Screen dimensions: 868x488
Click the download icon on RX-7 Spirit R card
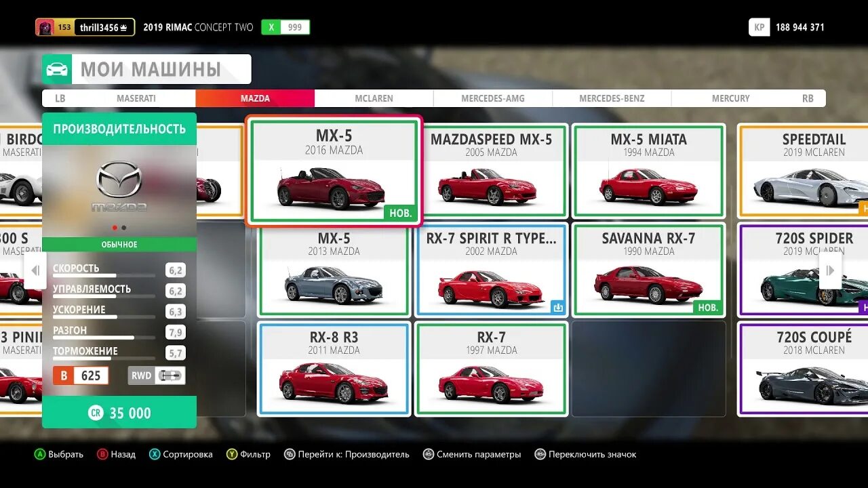[557, 308]
